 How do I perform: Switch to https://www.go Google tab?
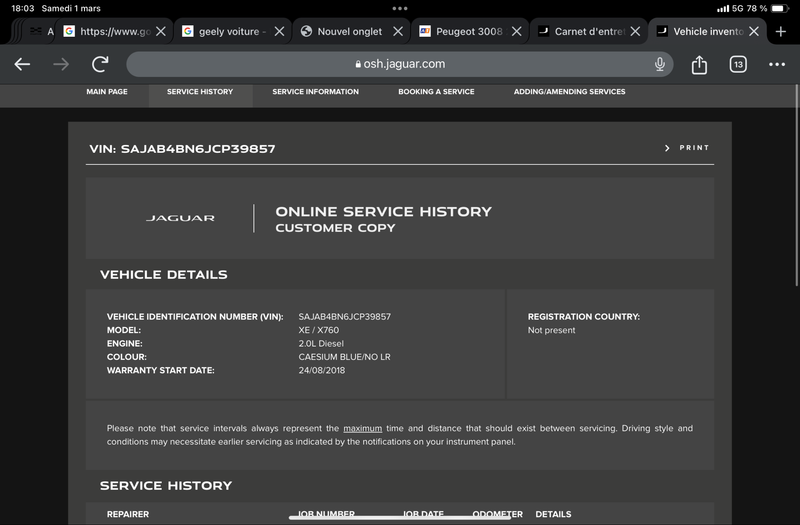[x=114, y=32]
